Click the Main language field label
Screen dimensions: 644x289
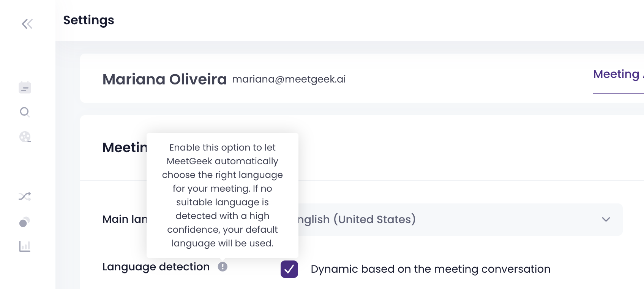125,219
